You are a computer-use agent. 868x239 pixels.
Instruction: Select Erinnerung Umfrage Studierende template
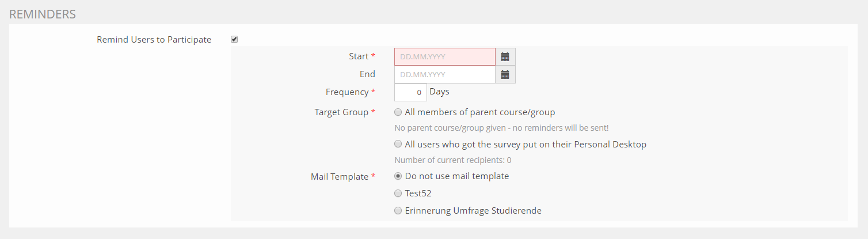pos(398,211)
